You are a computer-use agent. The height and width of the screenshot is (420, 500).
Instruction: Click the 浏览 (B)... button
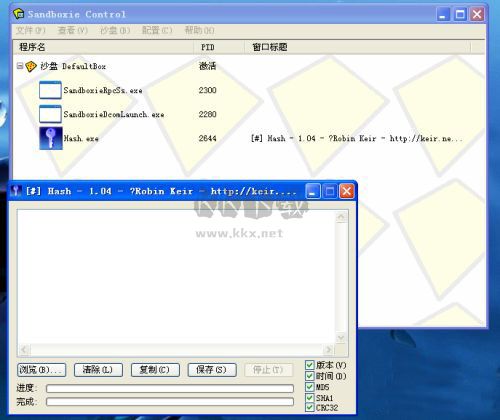[x=41, y=370]
